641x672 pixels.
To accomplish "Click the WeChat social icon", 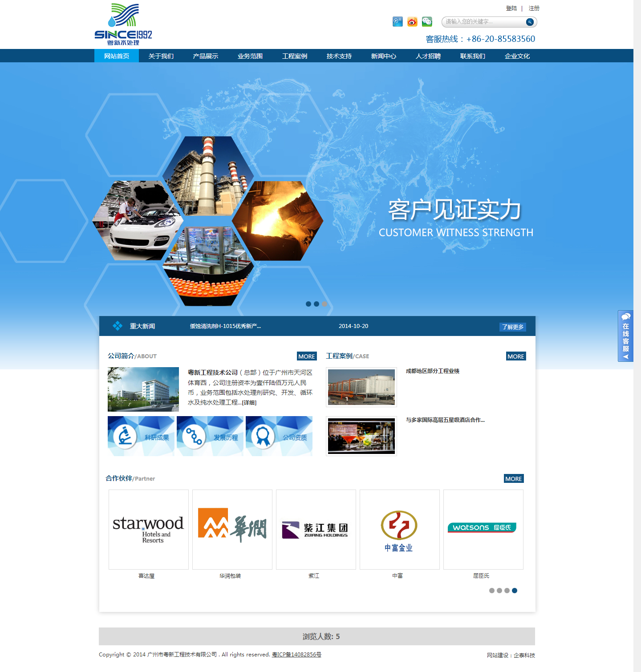I will click(x=427, y=21).
